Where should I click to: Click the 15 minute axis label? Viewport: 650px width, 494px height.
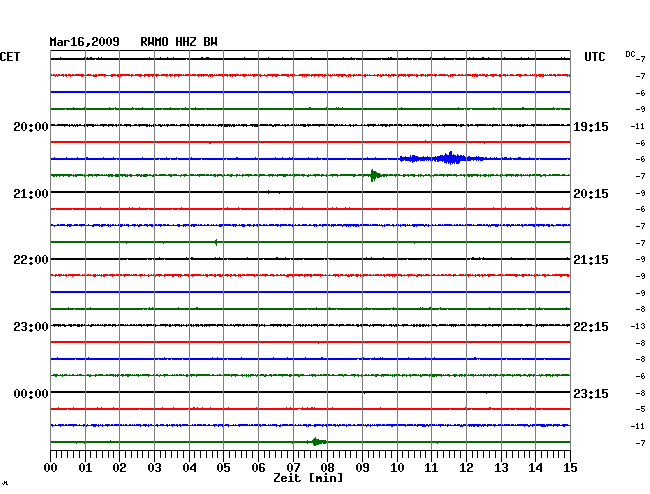point(570,468)
